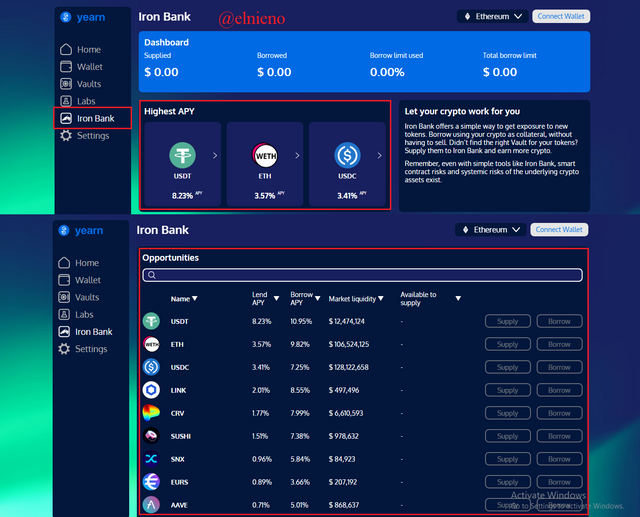This screenshot has height=517, width=640.
Task: Click Borrow in the SNX row
Action: coord(559,459)
